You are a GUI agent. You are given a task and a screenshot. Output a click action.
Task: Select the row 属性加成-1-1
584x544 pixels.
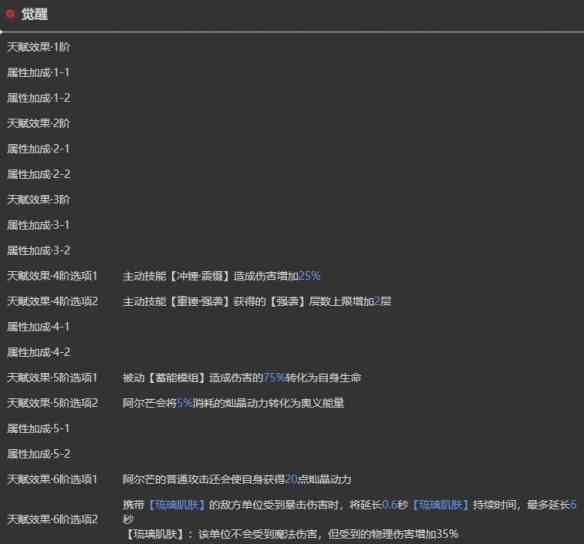pyautogui.click(x=39, y=73)
